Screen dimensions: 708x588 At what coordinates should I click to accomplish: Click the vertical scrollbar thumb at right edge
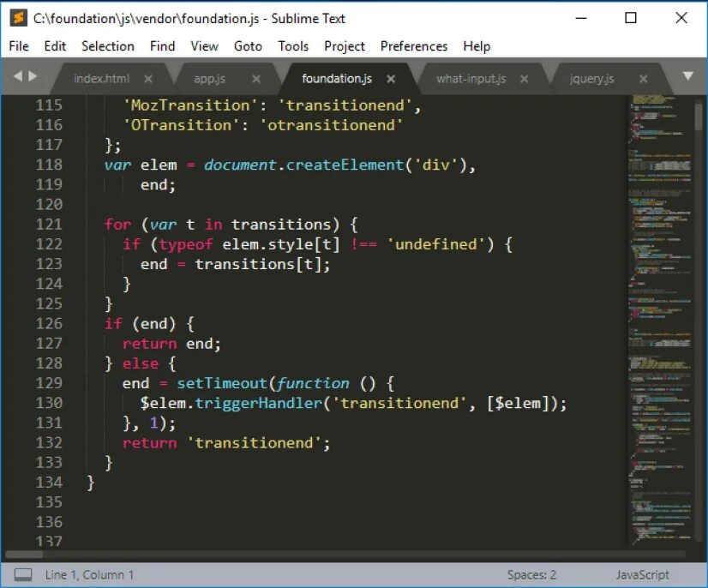pyautogui.click(x=699, y=116)
